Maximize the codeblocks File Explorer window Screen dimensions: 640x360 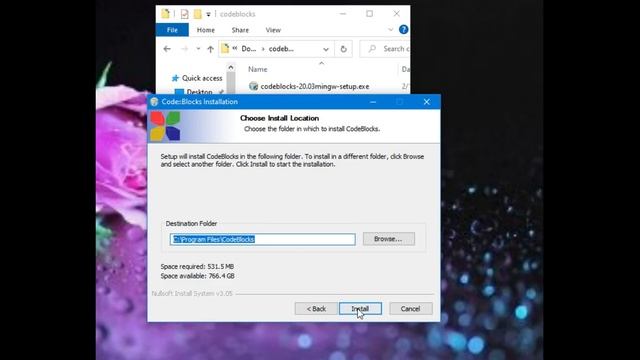369,13
